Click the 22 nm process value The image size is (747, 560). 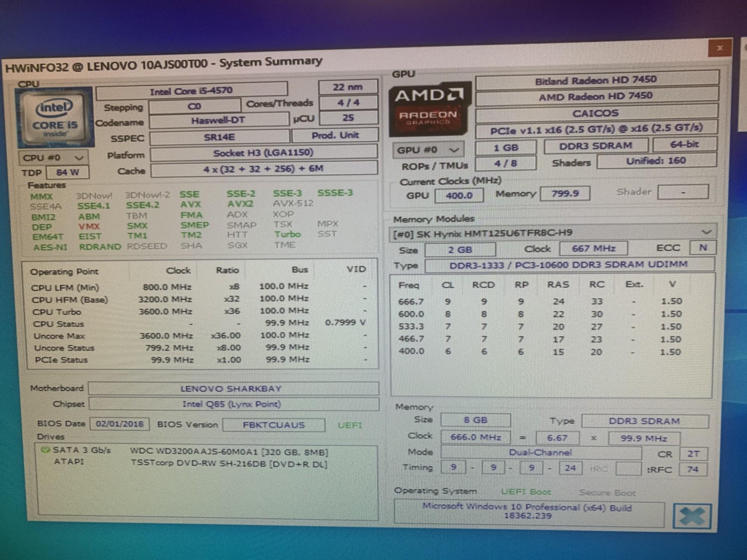[x=348, y=87]
